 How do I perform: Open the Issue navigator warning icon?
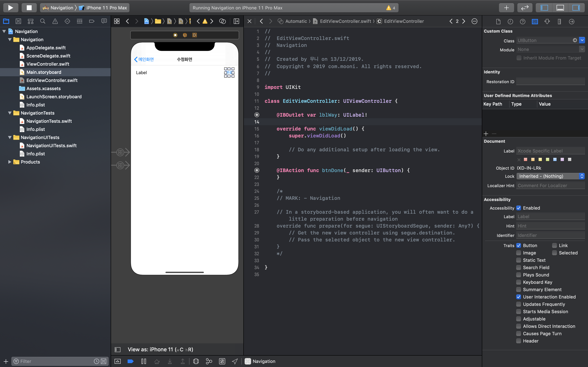pos(55,21)
